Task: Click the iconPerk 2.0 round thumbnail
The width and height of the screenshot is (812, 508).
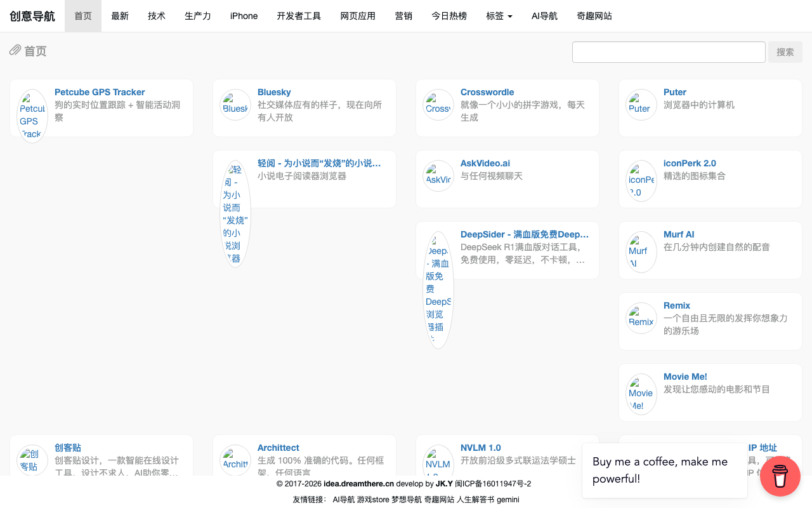Action: click(x=641, y=181)
